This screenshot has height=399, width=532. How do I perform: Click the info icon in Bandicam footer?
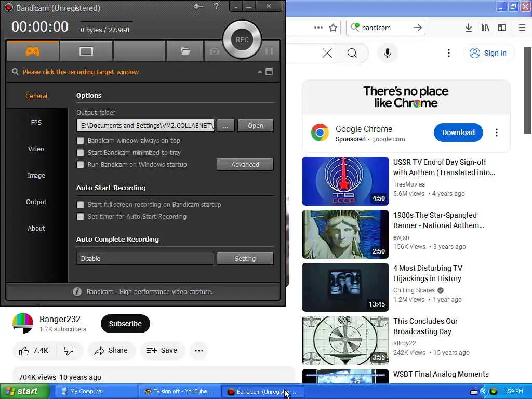tap(77, 292)
